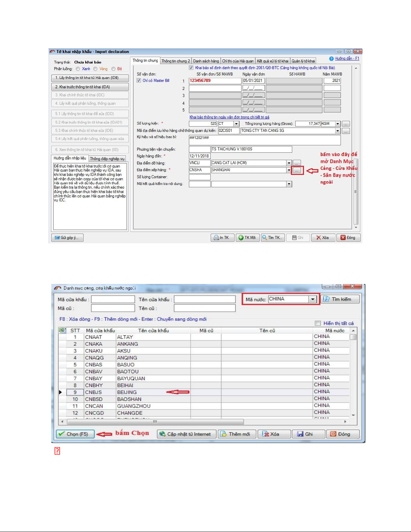Click the browse button beside TONG CTY TAN CANG SG
The width and height of the screenshot is (411, 532).
346,131
